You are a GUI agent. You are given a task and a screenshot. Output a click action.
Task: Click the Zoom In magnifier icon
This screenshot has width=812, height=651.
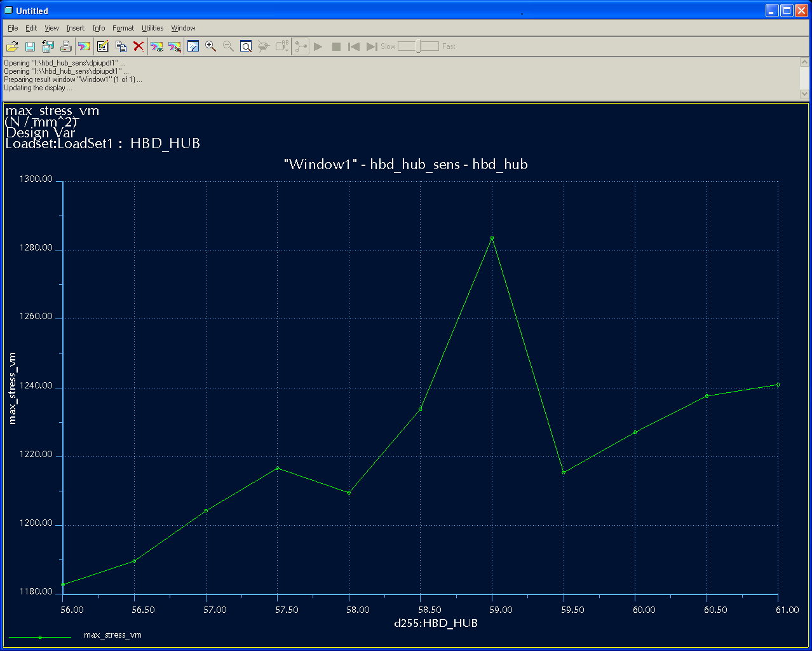(x=211, y=46)
